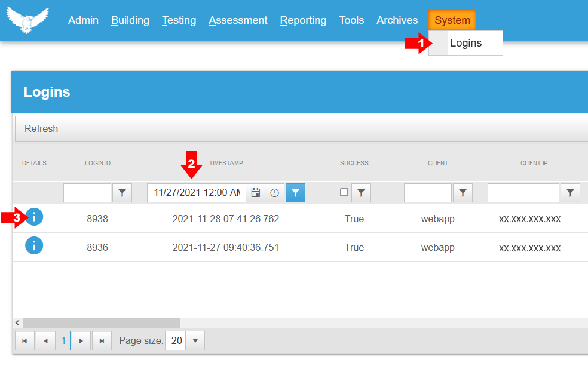Viewport: 588px width, 366px height.
Task: Click the Client IP filter text box
Action: pos(523,192)
